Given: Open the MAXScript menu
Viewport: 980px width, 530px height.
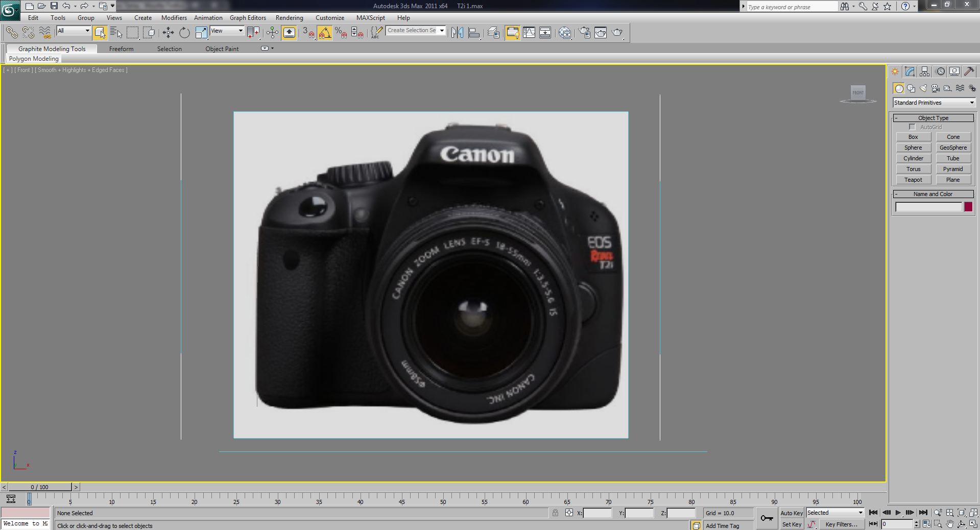Looking at the screenshot, I should [x=371, y=18].
